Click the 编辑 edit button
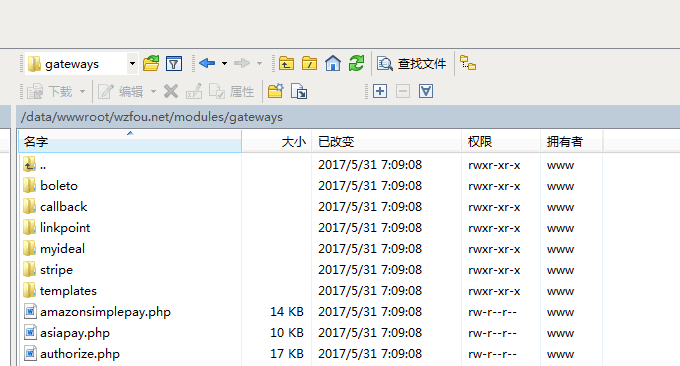This screenshot has height=366, width=680. [121, 92]
